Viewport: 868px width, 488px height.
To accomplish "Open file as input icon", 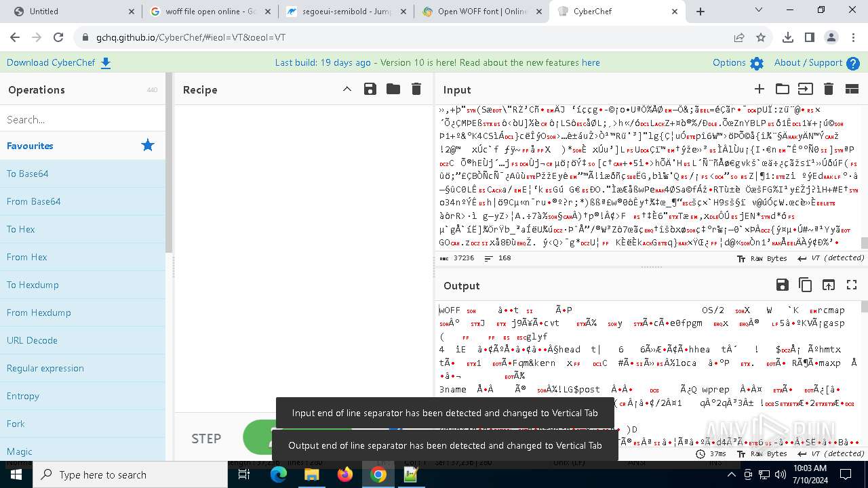I will pos(805,89).
